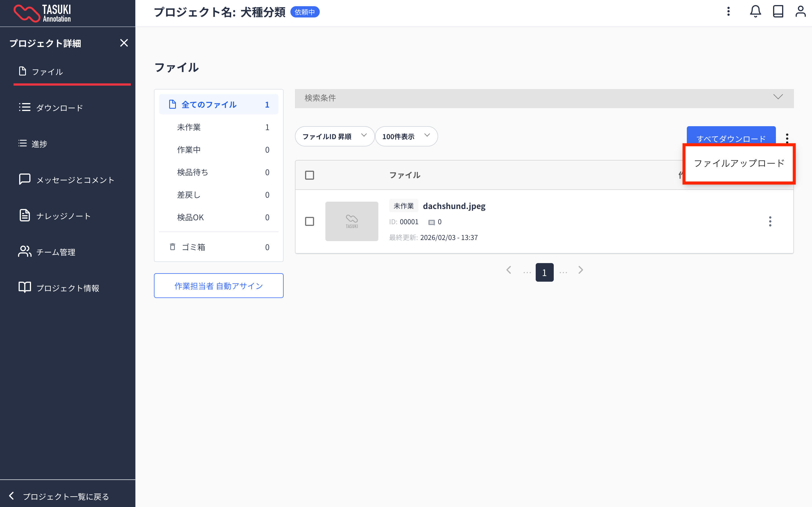
Task: Check the dachshund.jpeg file checkbox
Action: pyautogui.click(x=309, y=221)
